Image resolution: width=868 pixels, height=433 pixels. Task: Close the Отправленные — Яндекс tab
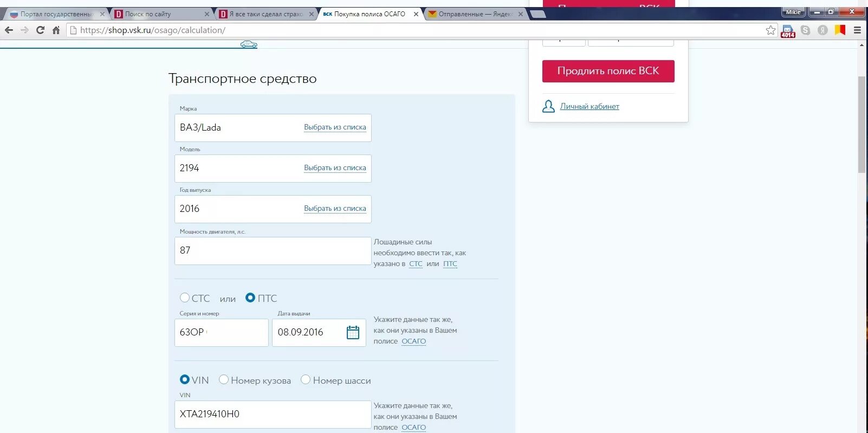pyautogui.click(x=521, y=14)
